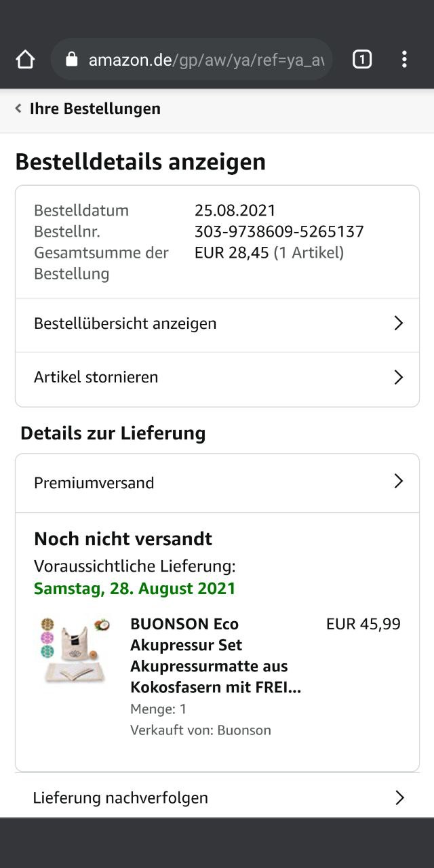Tap the Akupressur set product thumbnail
The image size is (434, 868).
point(74,650)
